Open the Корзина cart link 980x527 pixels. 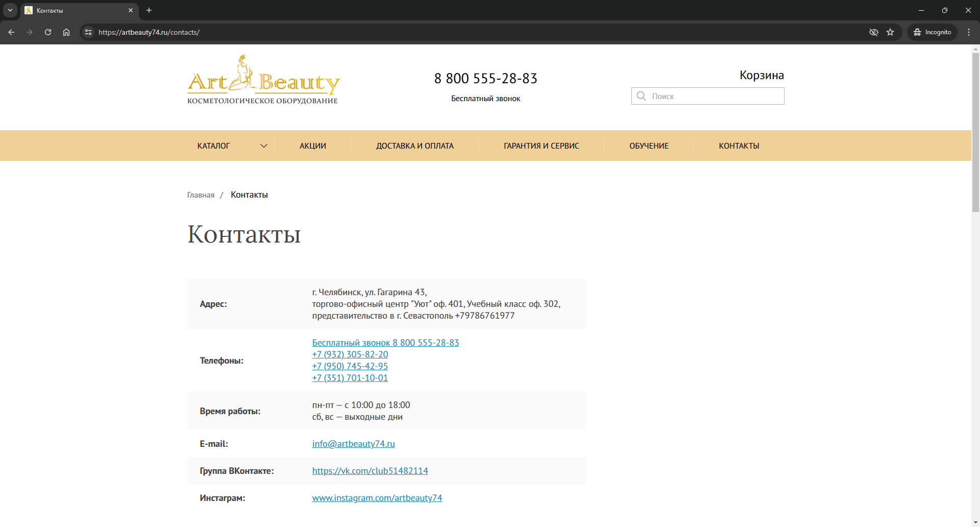click(761, 75)
